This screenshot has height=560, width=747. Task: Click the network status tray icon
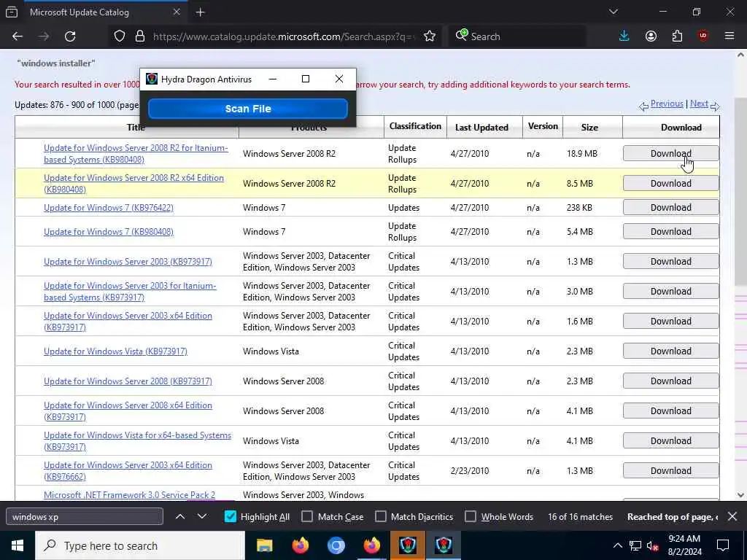click(635, 545)
